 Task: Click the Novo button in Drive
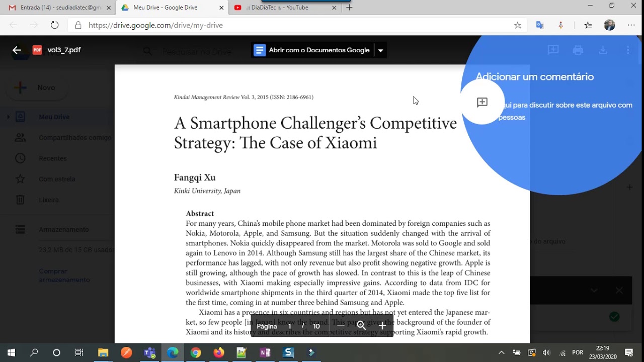pyautogui.click(x=37, y=87)
